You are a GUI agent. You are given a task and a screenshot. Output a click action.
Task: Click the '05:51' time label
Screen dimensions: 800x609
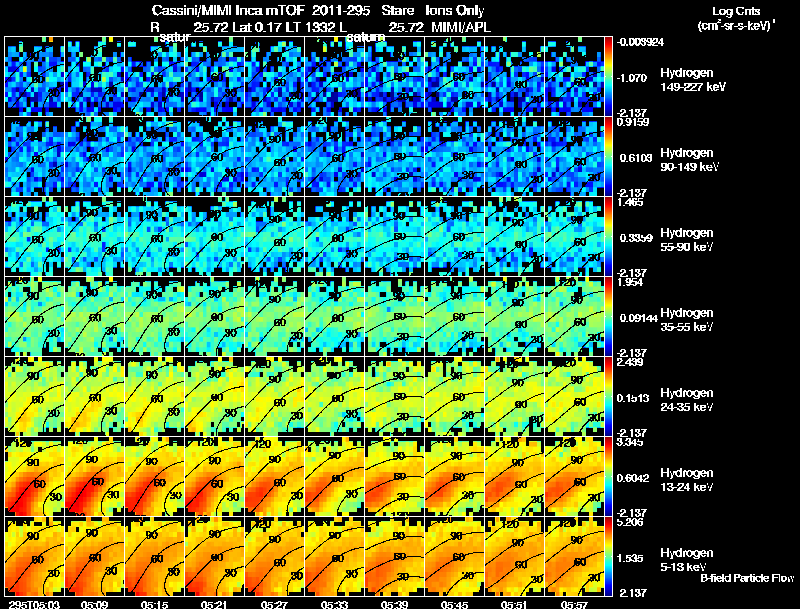pos(514,604)
